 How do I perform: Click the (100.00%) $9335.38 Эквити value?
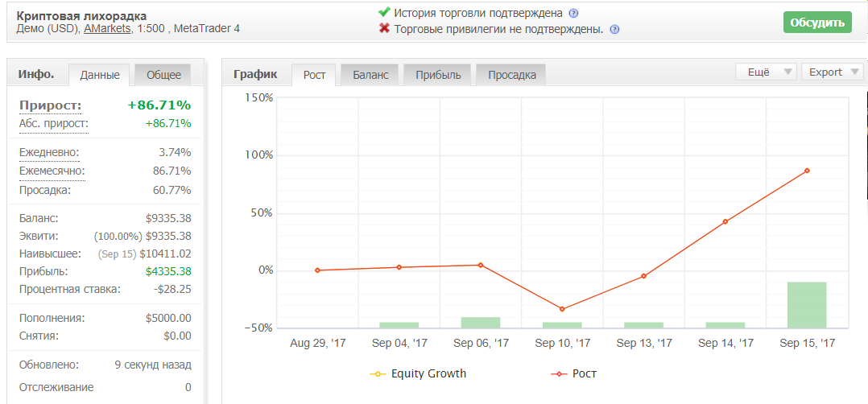point(143,237)
